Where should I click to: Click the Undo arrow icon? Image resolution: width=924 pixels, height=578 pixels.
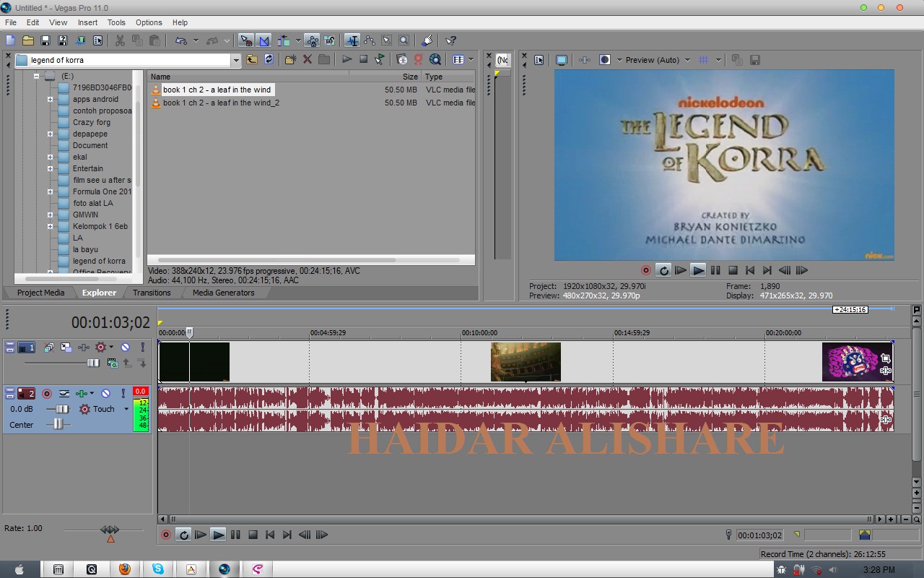point(181,40)
